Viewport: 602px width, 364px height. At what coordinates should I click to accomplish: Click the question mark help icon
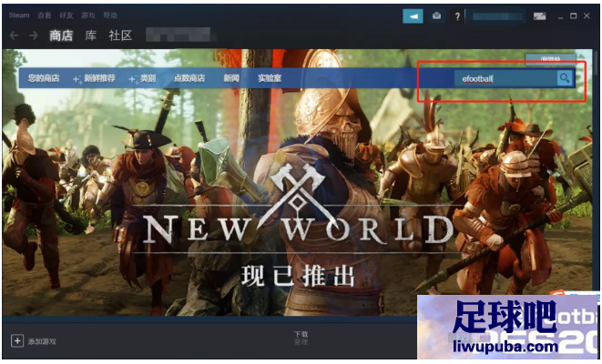click(457, 16)
